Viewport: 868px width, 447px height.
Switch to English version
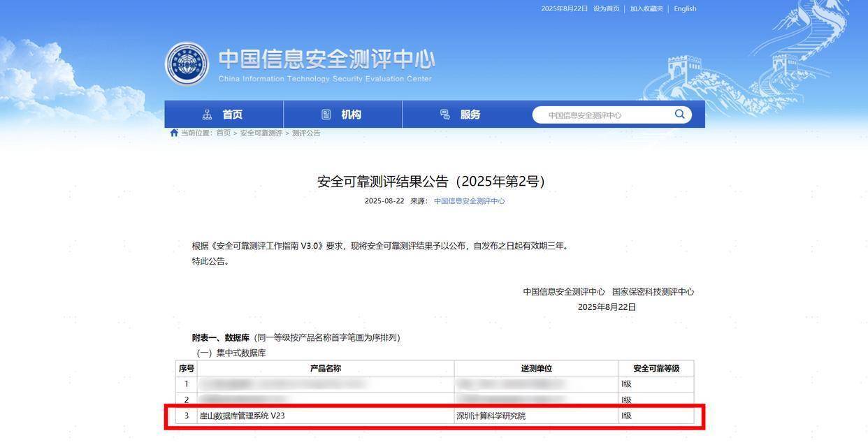pyautogui.click(x=686, y=7)
